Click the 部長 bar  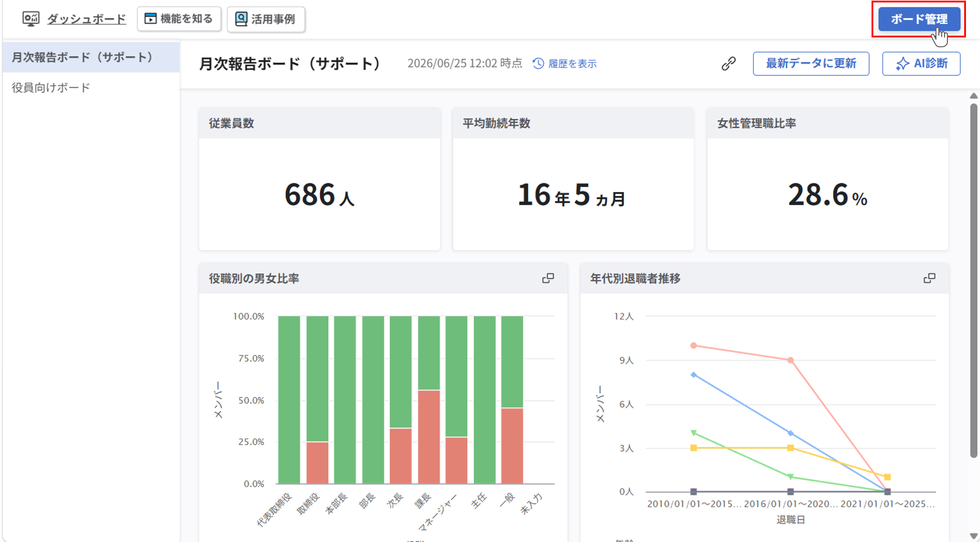[373, 400]
